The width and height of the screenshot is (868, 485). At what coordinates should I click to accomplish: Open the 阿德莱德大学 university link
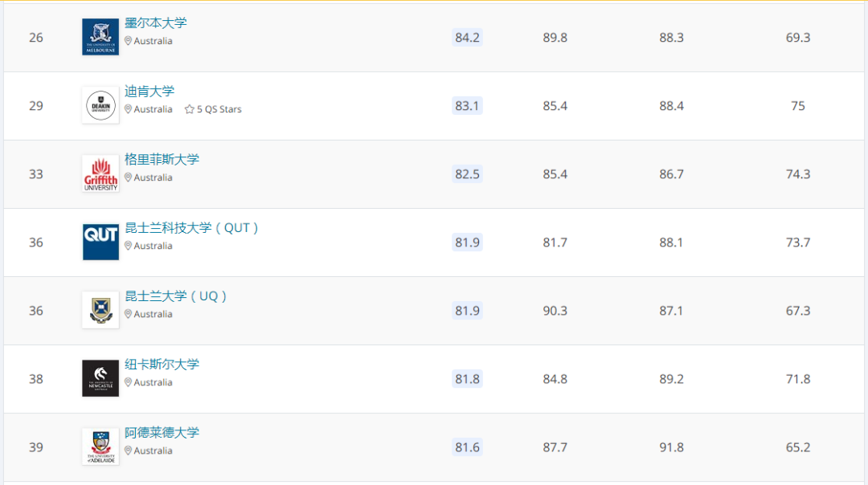coord(162,432)
